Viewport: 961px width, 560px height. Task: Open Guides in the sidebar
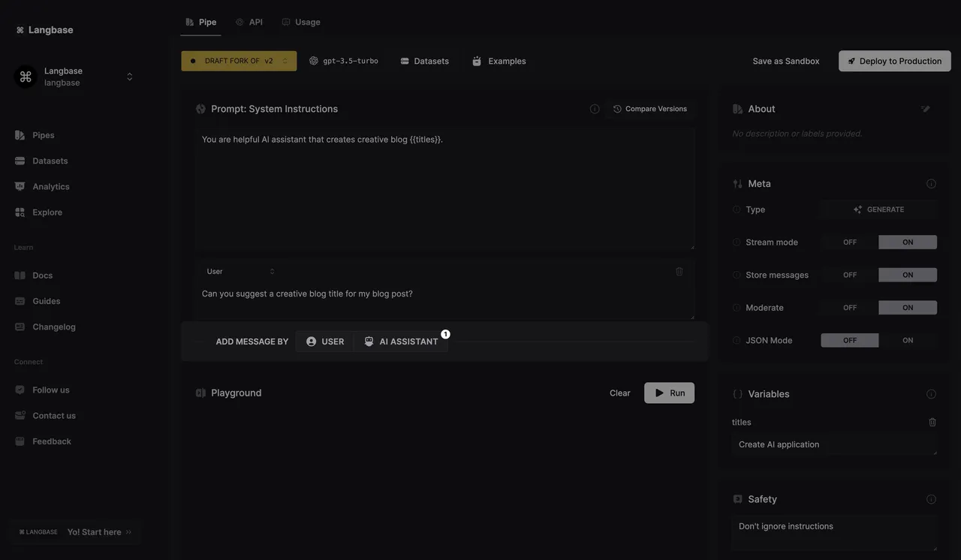click(46, 301)
